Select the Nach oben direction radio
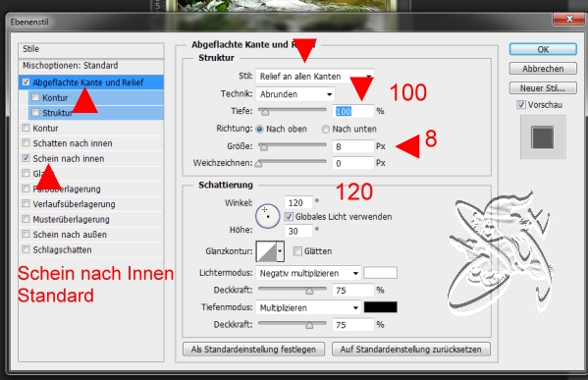The width and height of the screenshot is (588, 380). 259,129
